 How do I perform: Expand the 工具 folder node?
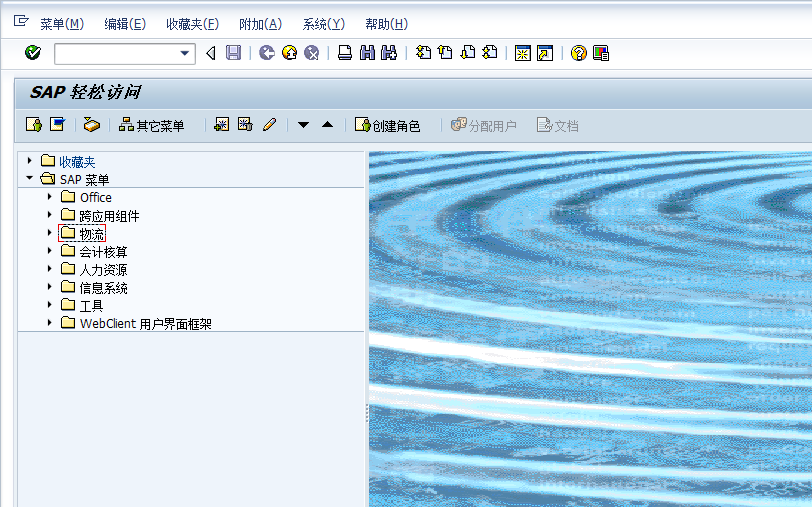[x=50, y=305]
